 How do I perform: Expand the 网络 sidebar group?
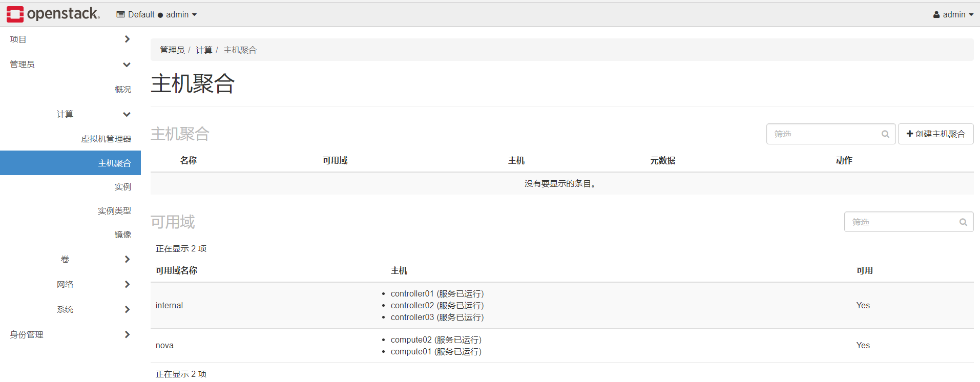93,284
